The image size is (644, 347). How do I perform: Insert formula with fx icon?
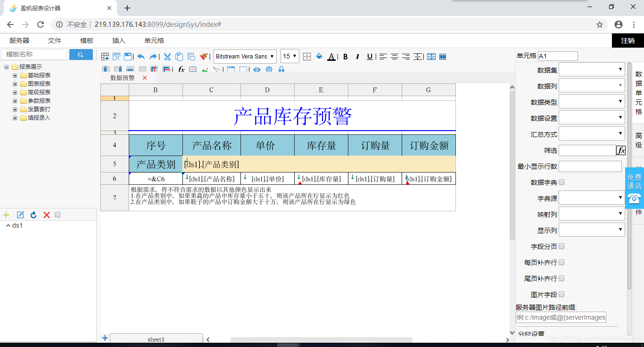[181, 69]
